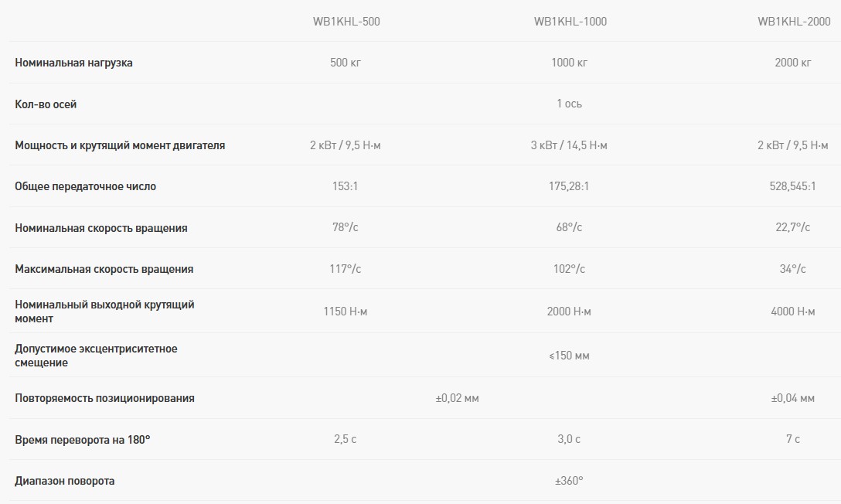The image size is (841, 504).
Task: Click the 'Кол-во осей' row label
Action: 46,104
